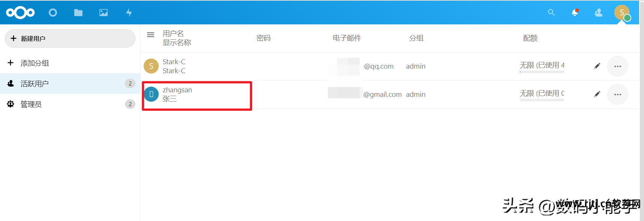Click the zhangsan avatar

coord(151,94)
